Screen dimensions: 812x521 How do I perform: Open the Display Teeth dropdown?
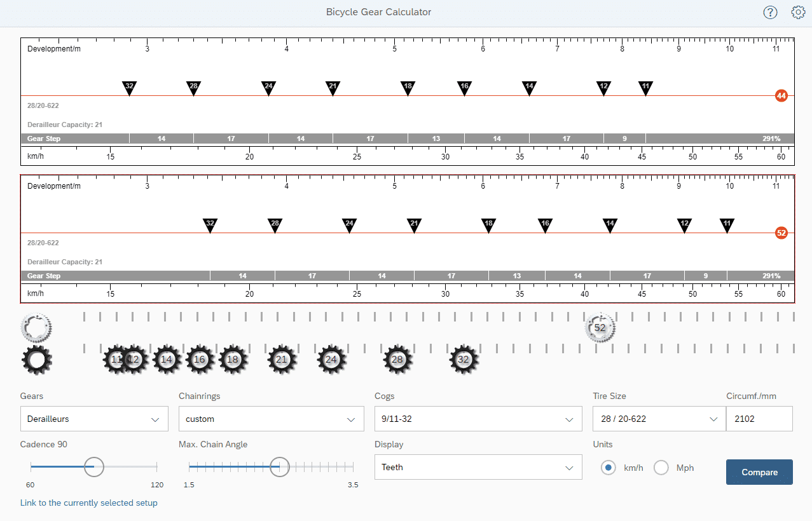click(478, 468)
